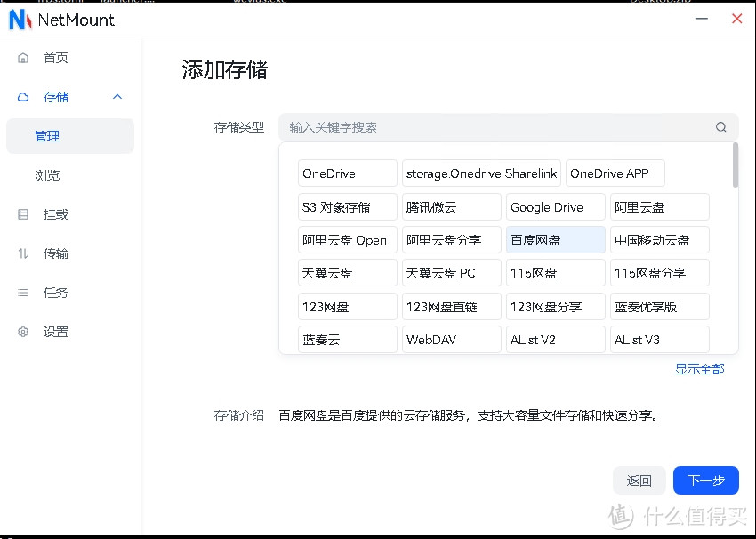Select the 挂载 mount sidebar icon

pyautogui.click(x=22, y=213)
